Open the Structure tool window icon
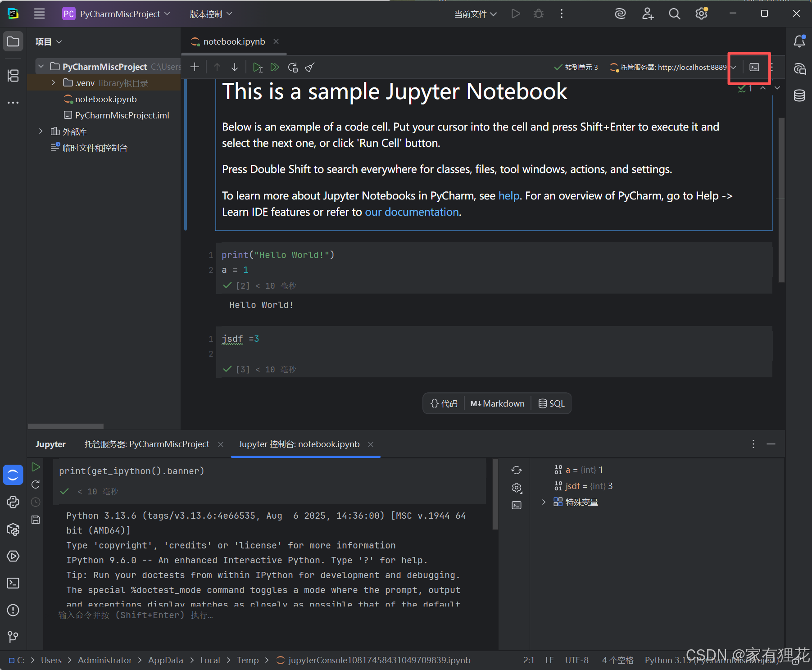This screenshot has height=670, width=812. (x=13, y=75)
